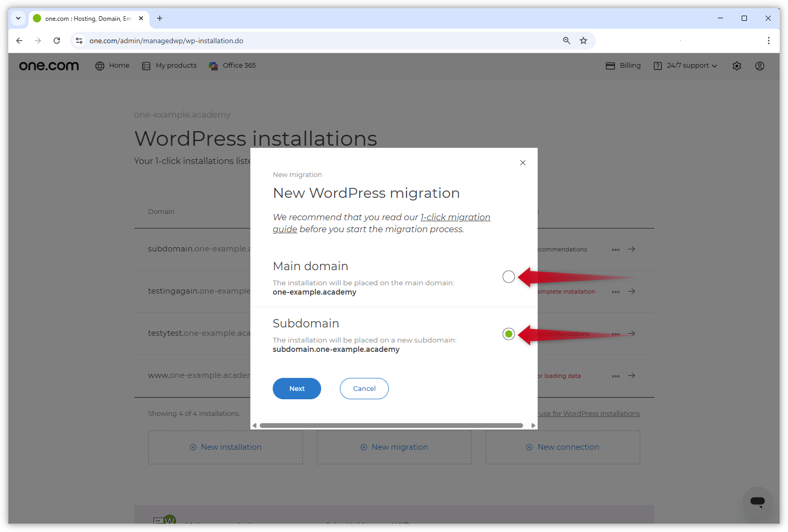788x532 pixels.
Task: Click the testytest.one-example domain text
Action: coord(199,333)
